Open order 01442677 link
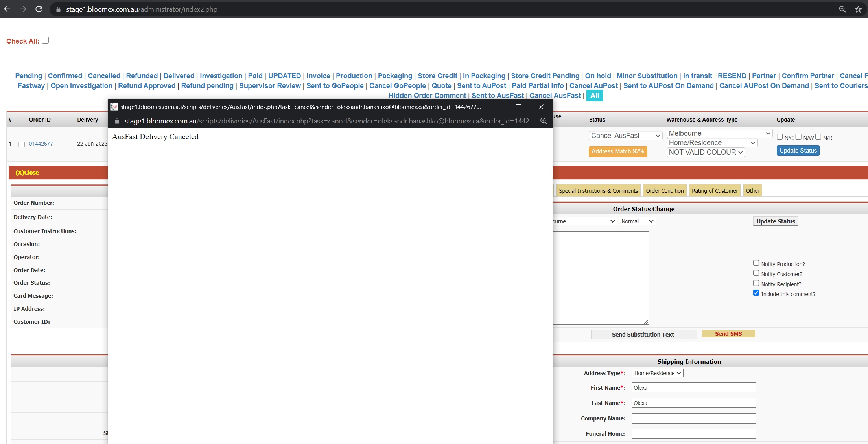Screen dimensions: 868x444 [x=41, y=144]
